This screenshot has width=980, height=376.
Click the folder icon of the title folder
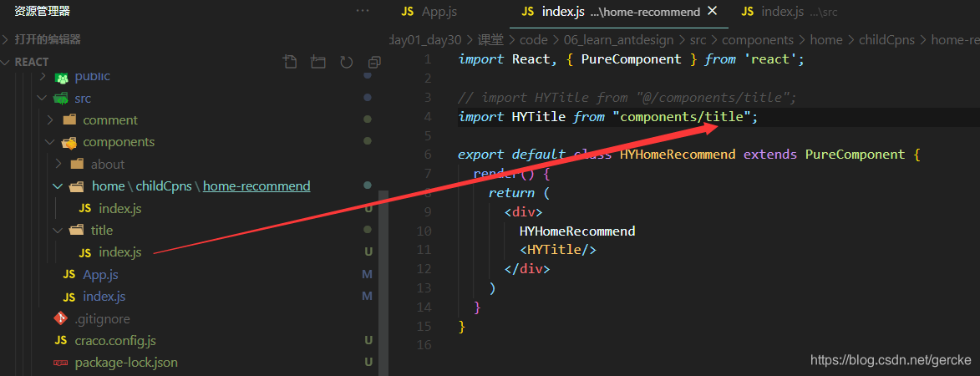click(76, 230)
